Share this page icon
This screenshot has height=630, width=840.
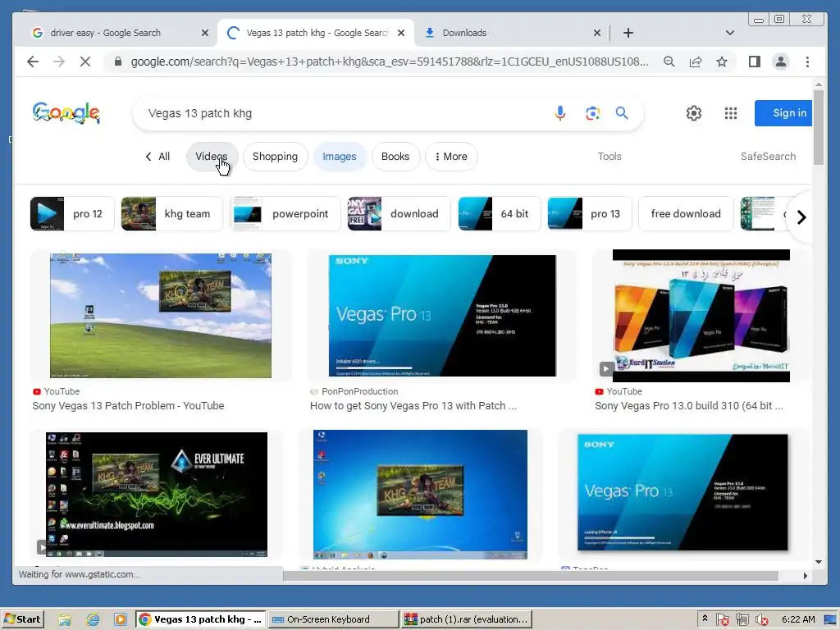point(696,62)
